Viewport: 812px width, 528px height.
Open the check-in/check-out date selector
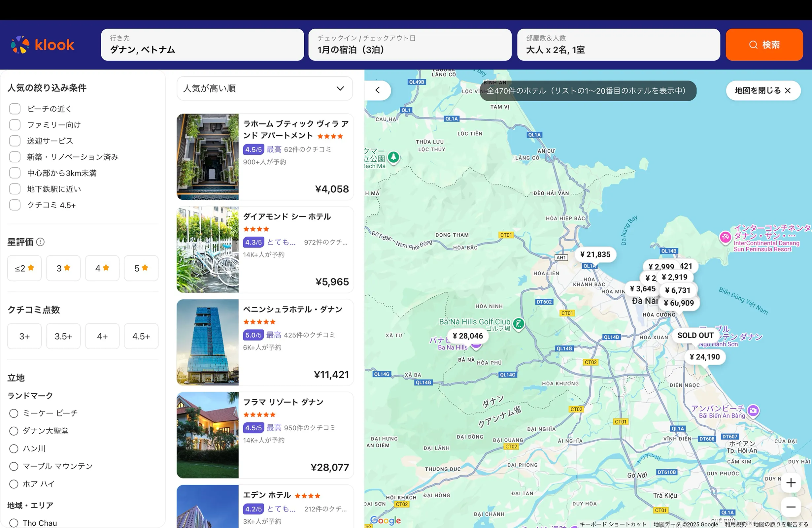point(410,45)
